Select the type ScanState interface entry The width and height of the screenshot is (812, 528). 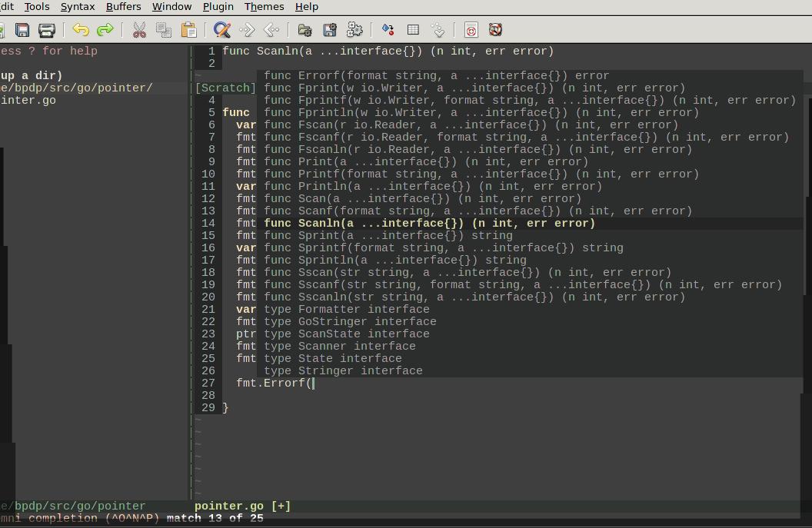(530, 334)
